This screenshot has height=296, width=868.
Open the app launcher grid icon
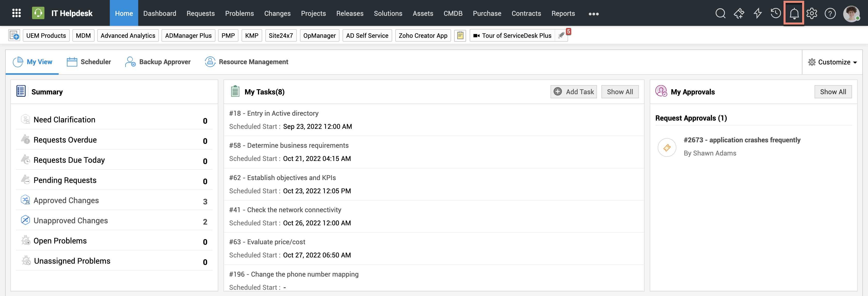16,13
